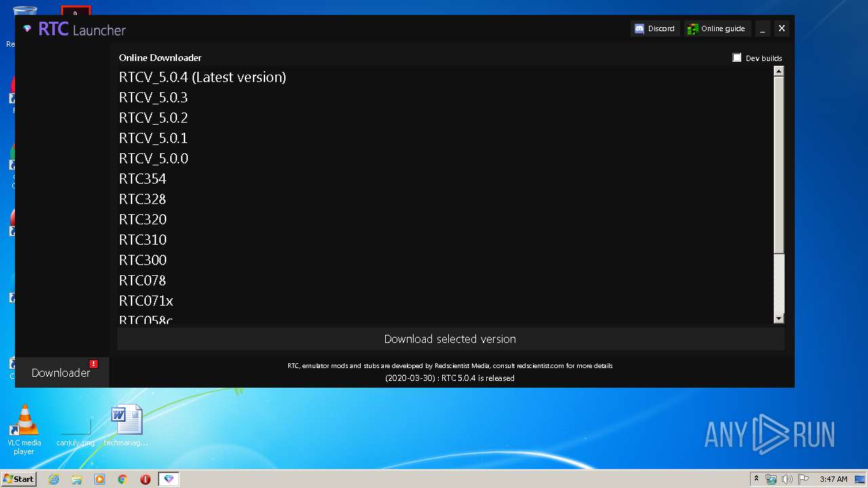Enable the Dev builds checkbox
The width and height of the screenshot is (868, 488).
pyautogui.click(x=737, y=58)
